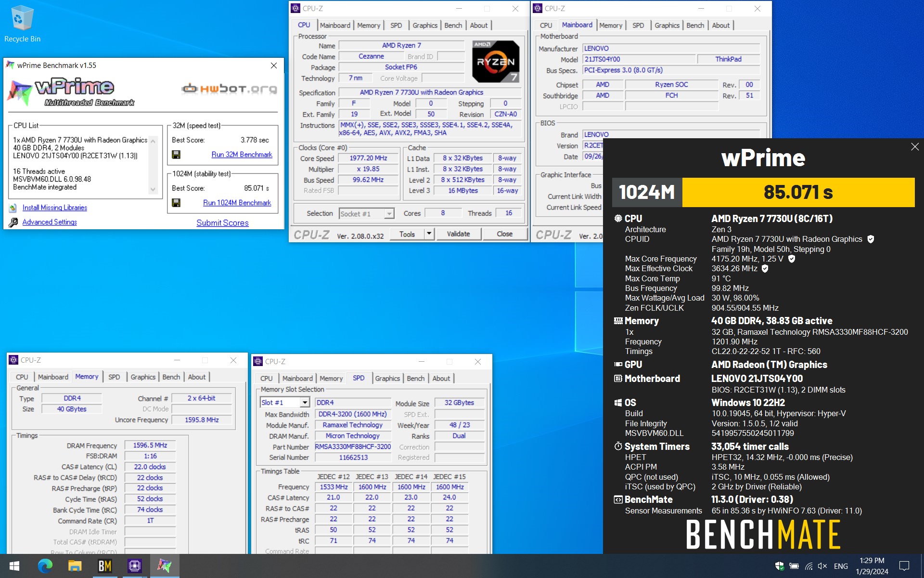
Task: Click the Windows Security tray icon
Action: (x=779, y=566)
